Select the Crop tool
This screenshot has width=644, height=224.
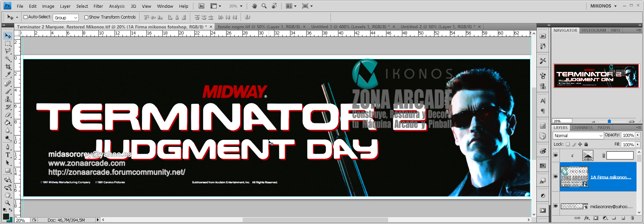[x=8, y=67]
